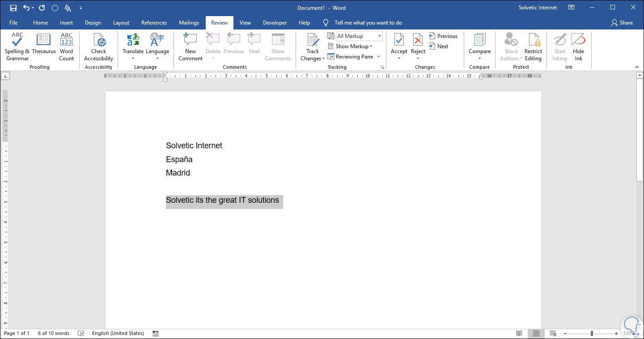
Task: Click in the Tell me what you want to do box
Action: click(368, 23)
